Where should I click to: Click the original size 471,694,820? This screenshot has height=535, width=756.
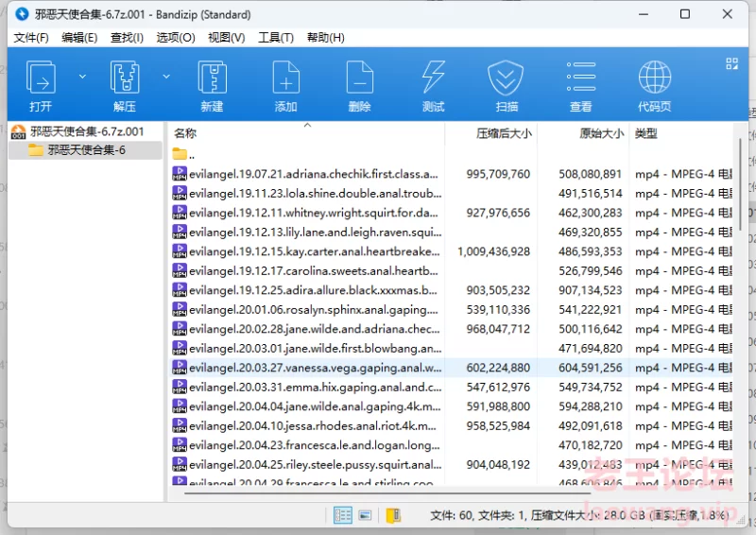(590, 348)
